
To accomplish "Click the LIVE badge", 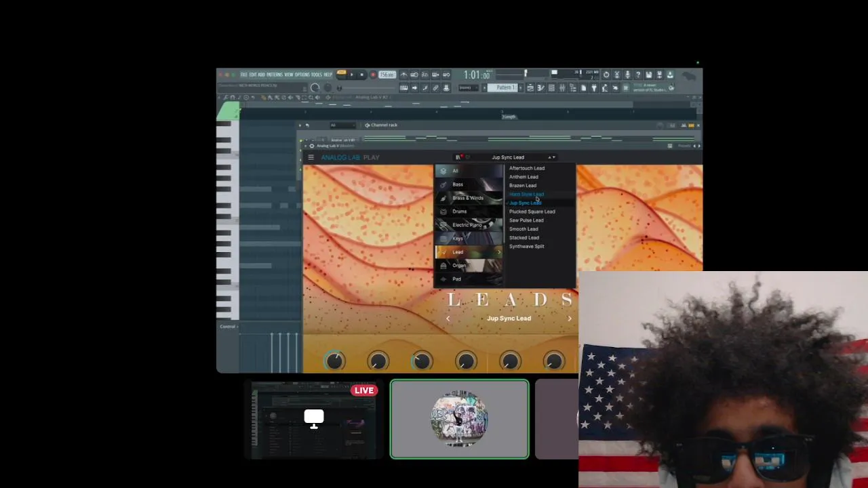I will tap(364, 390).
